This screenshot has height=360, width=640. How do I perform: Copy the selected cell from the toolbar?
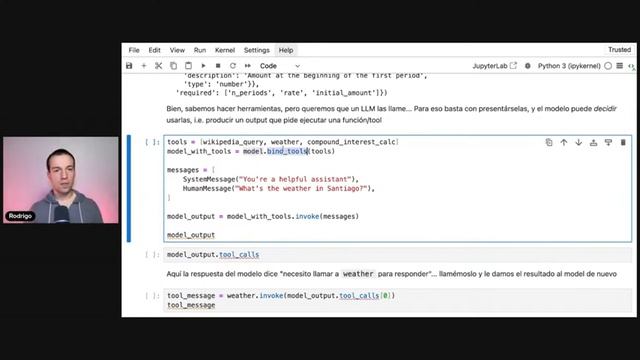[x=173, y=66]
